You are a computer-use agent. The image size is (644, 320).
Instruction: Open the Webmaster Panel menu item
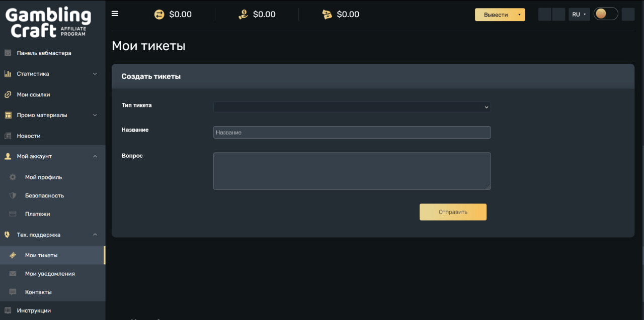click(44, 53)
